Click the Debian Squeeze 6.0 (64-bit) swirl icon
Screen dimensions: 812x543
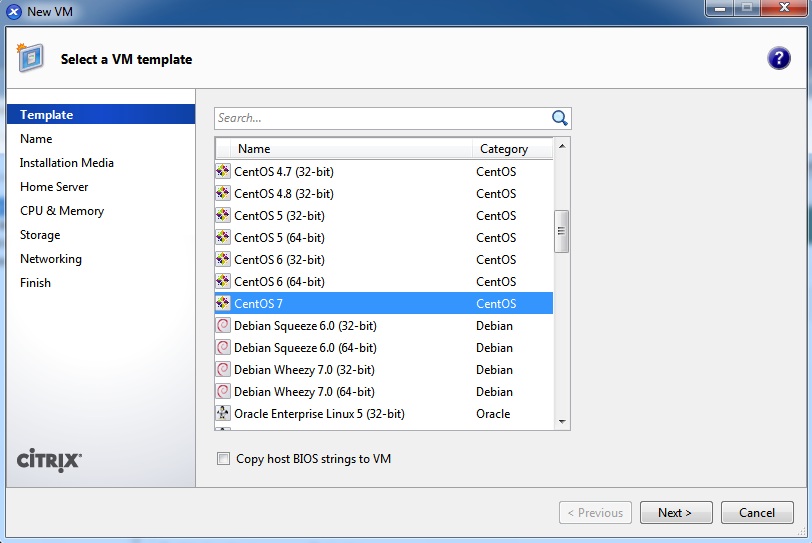pyautogui.click(x=223, y=347)
